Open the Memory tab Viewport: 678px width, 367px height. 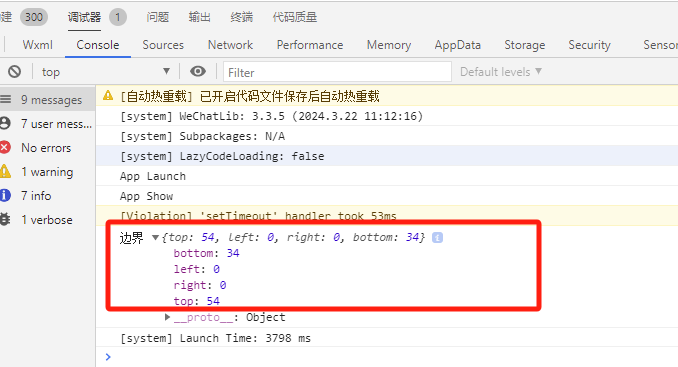[389, 45]
